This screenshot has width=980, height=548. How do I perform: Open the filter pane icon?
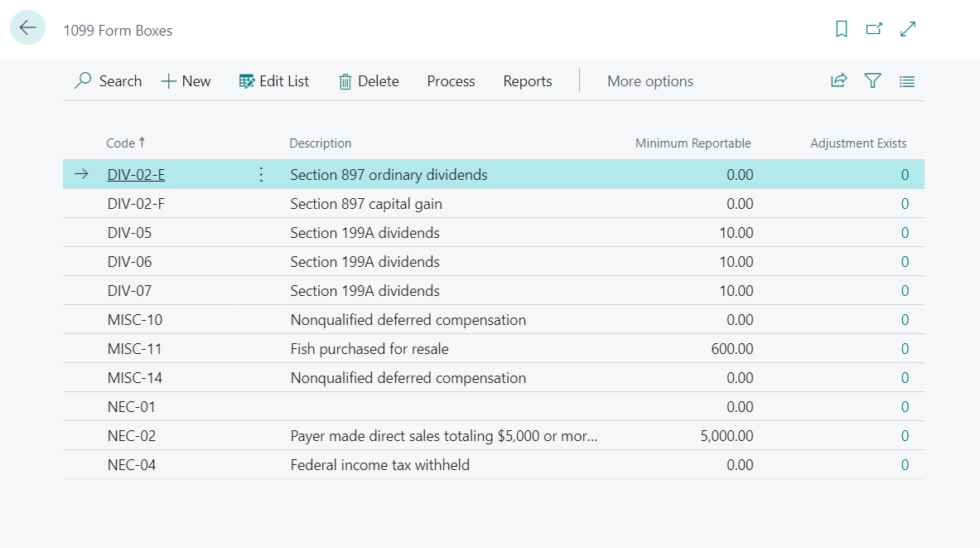coord(872,80)
